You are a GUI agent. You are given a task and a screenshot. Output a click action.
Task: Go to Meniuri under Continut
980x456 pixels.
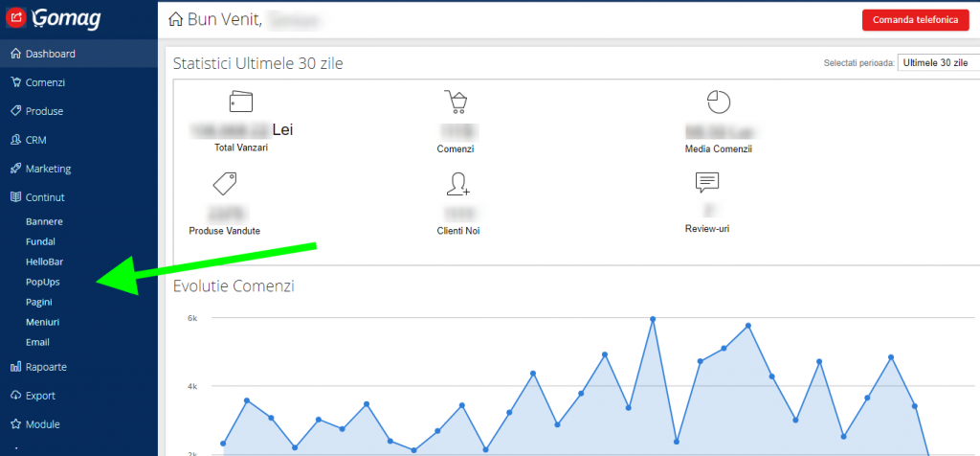tap(42, 322)
